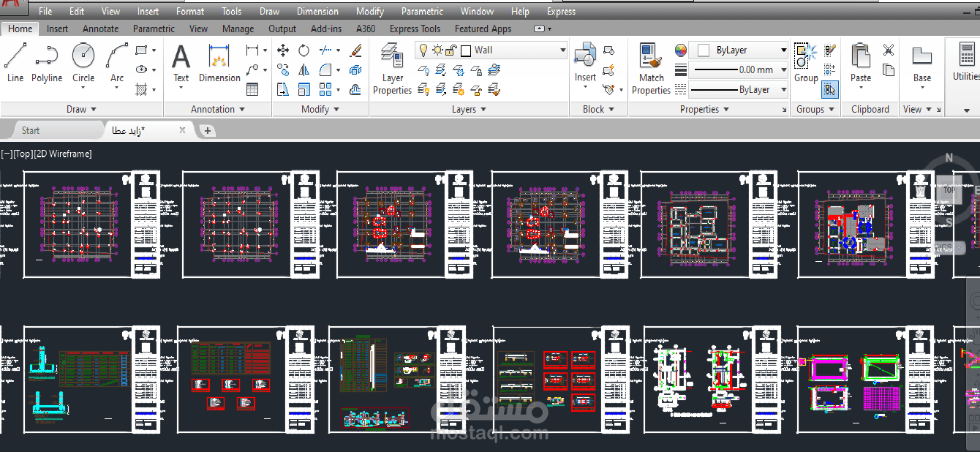Image resolution: width=980 pixels, height=452 pixels.
Task: Click the Cut scissors icon
Action: pos(889,50)
